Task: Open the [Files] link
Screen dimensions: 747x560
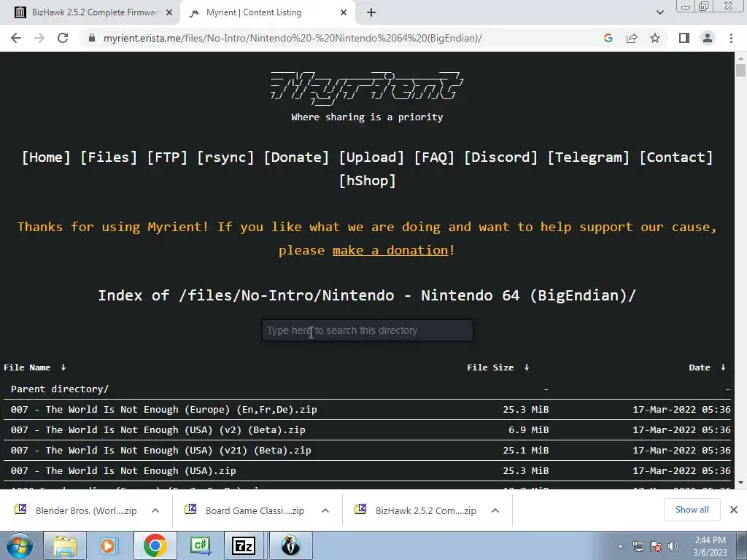Action: 109,157
